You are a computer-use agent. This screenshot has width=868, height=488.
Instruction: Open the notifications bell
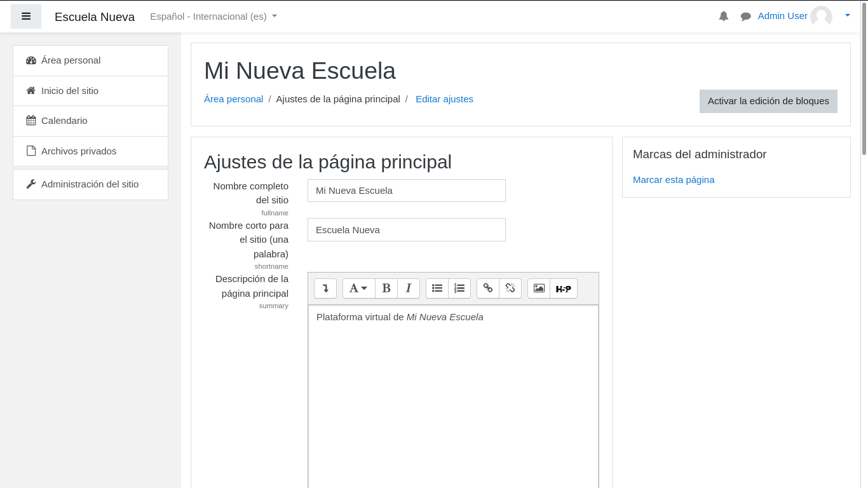[723, 17]
